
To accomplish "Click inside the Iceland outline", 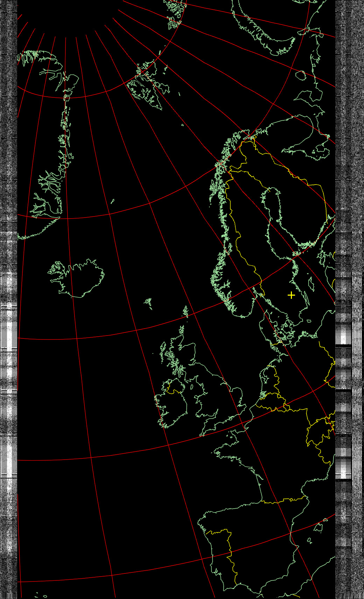I will 79,278.
